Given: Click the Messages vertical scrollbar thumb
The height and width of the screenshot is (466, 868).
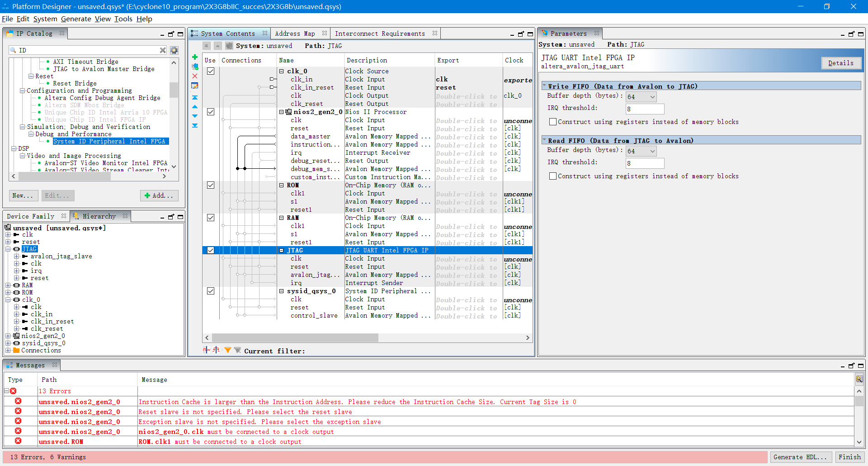Looking at the screenshot, I should (859, 401).
